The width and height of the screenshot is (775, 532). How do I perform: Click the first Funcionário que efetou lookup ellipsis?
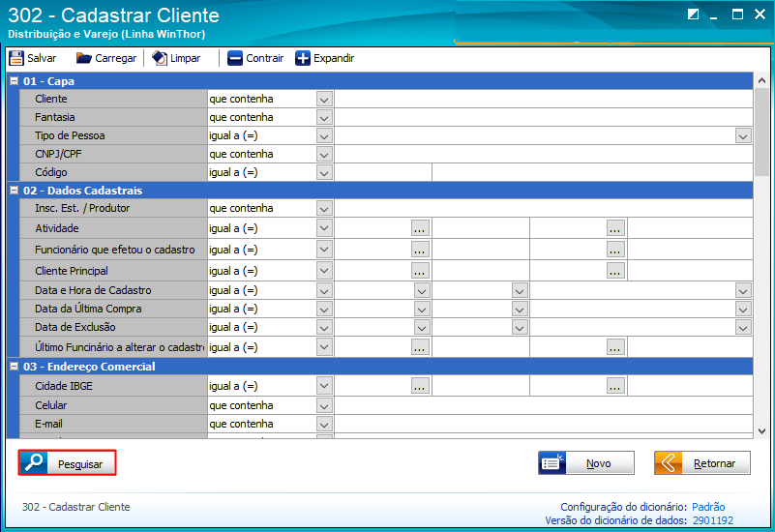click(420, 250)
